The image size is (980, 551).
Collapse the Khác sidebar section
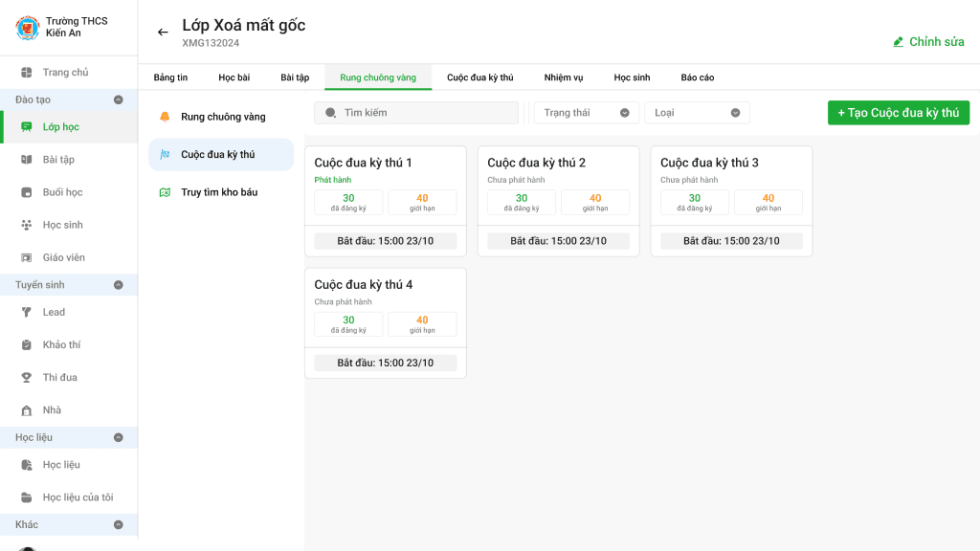[x=118, y=525]
